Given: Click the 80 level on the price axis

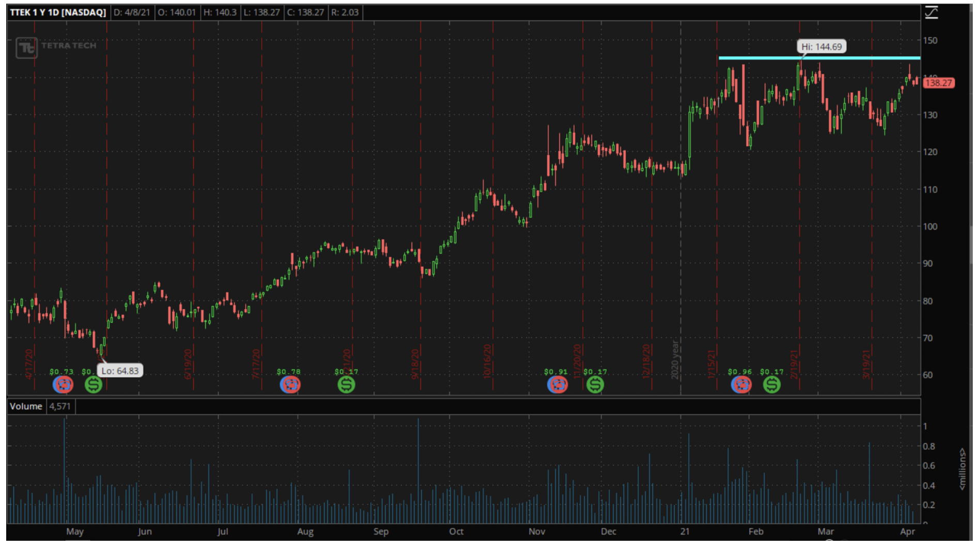Looking at the screenshot, I should 928,301.
